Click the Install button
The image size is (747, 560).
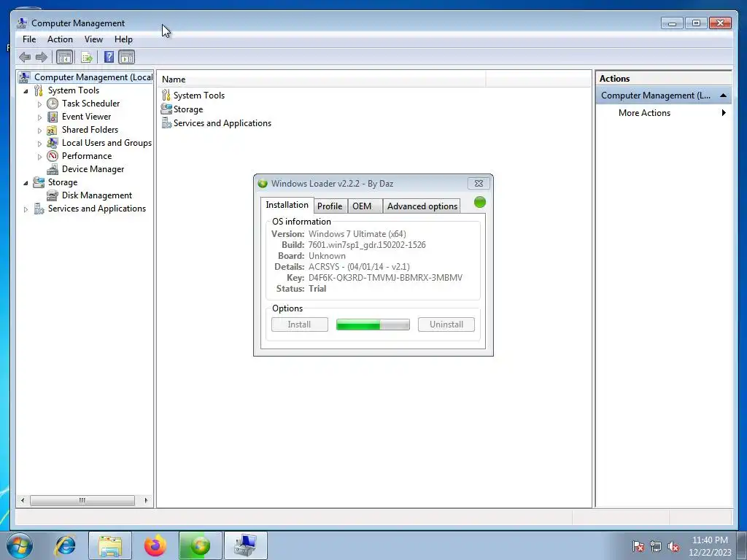300,324
